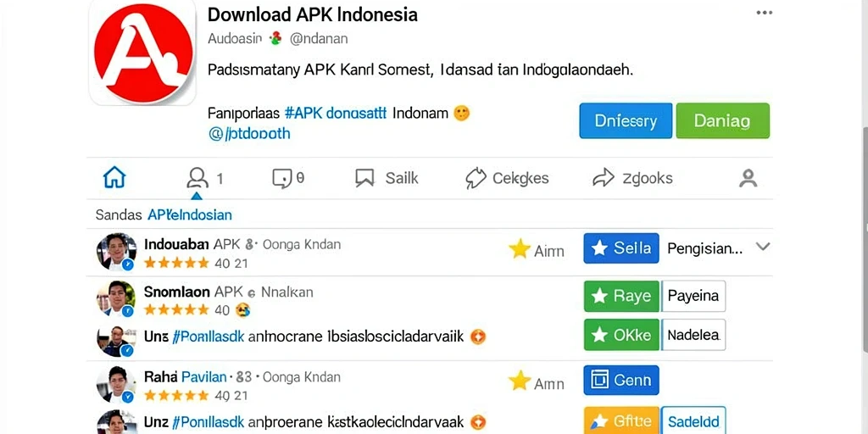868x434 pixels.
Task: Click the Snomlaon APK name
Action: tap(193, 292)
